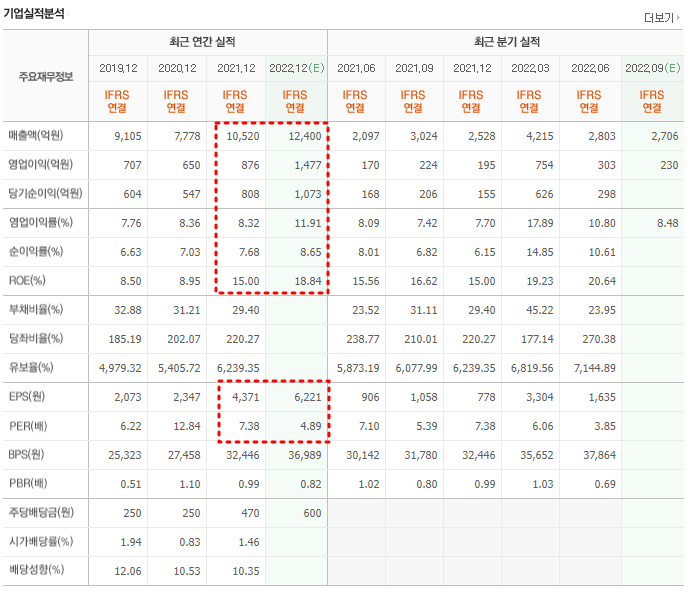This screenshot has width=697, height=594.
Task: Click the 2019.12 annual column header
Action: pyautogui.click(x=118, y=68)
